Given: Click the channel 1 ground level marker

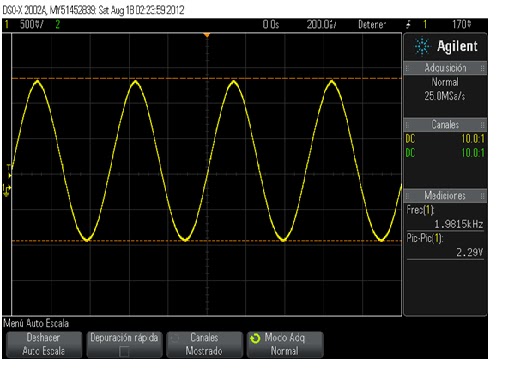Looking at the screenshot, I should 7,190.
